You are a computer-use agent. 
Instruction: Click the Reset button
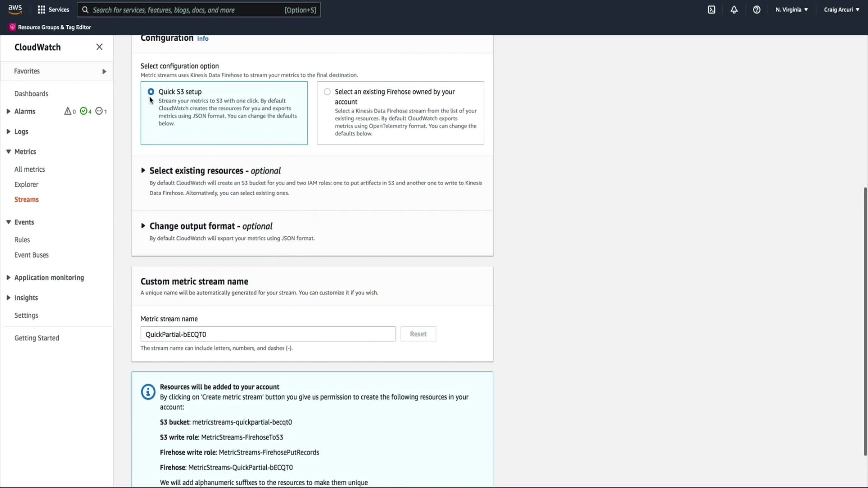(418, 334)
